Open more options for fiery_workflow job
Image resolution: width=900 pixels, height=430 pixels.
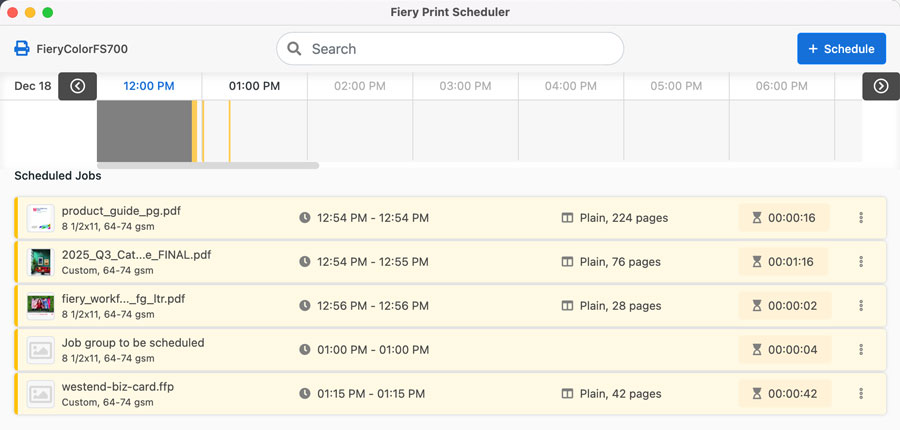pyautogui.click(x=861, y=306)
